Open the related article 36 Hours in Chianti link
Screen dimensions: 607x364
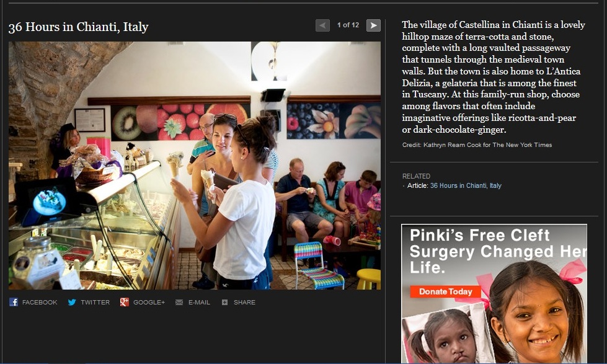466,185
